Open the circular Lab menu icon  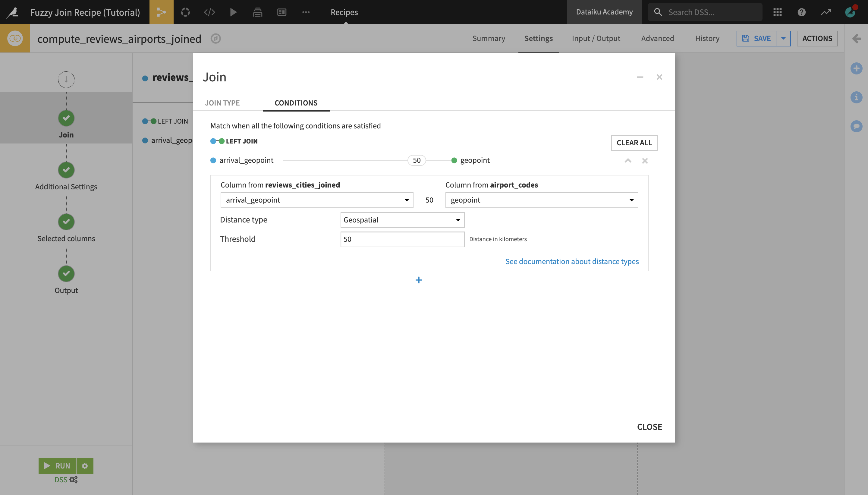[185, 12]
